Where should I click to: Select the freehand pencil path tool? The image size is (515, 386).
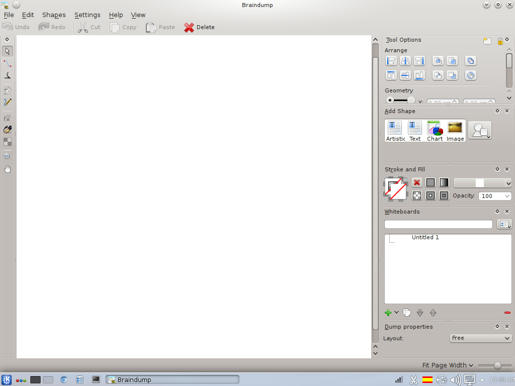[x=7, y=102]
